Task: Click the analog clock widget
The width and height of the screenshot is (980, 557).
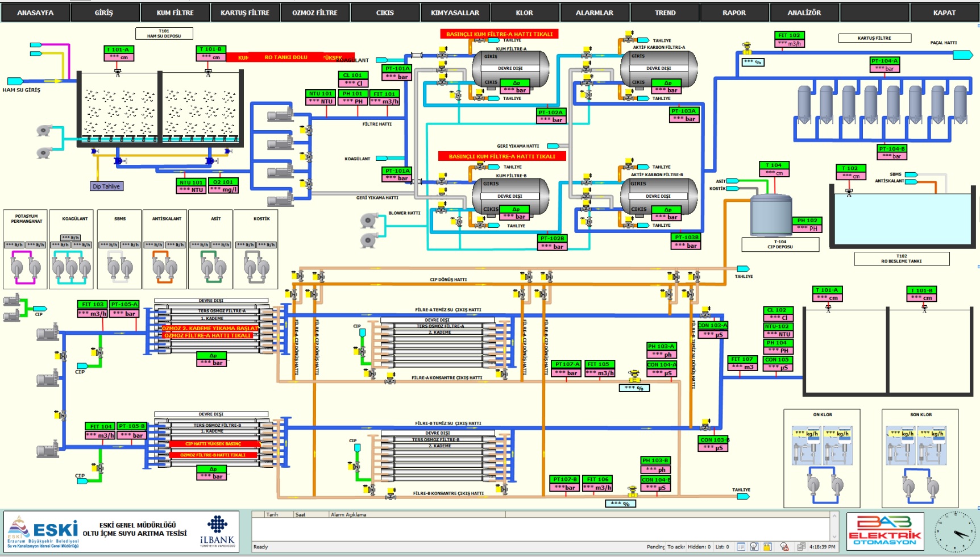Action: 955,532
